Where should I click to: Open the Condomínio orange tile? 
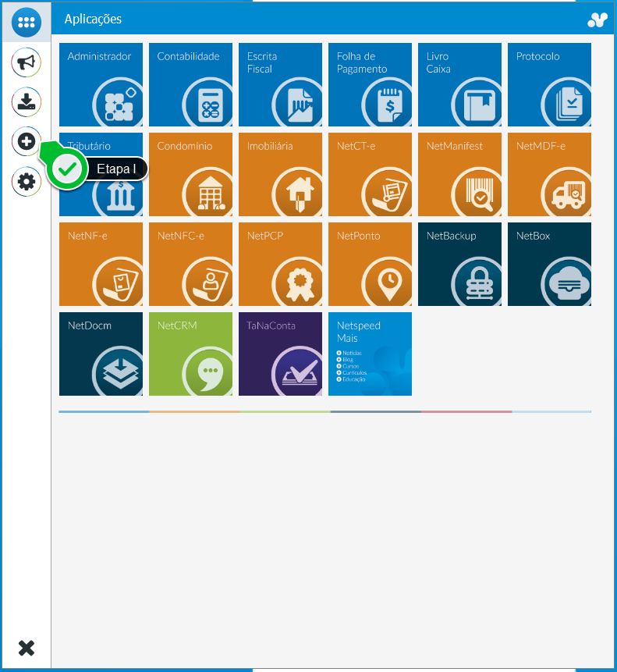pos(190,174)
